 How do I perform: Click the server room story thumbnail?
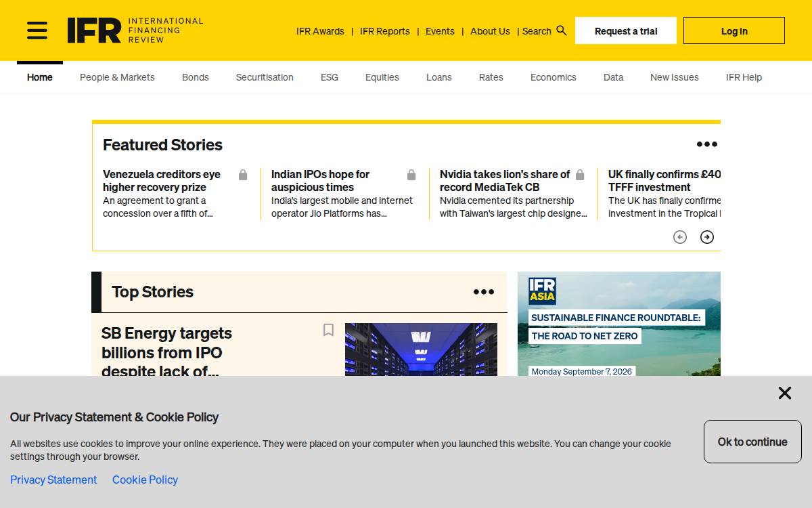(421, 350)
